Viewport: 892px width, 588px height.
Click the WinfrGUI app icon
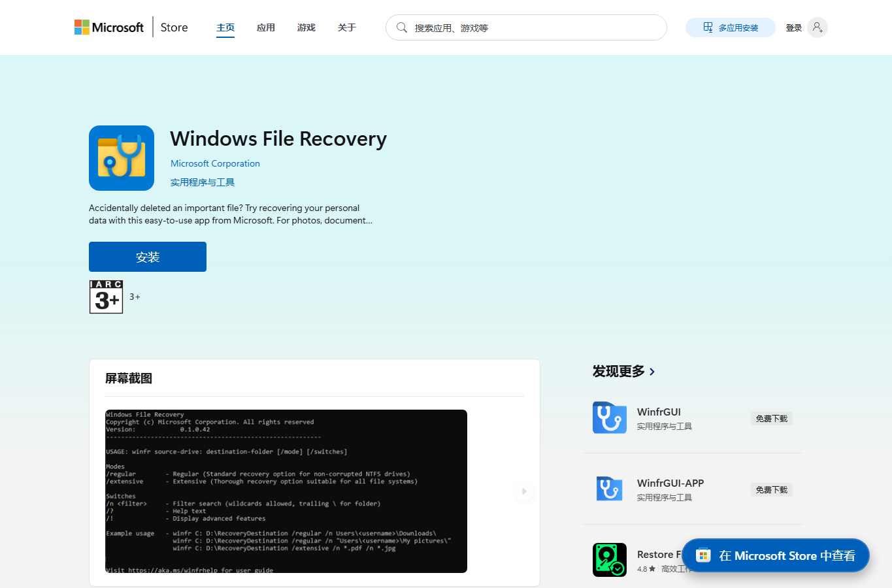click(x=610, y=417)
